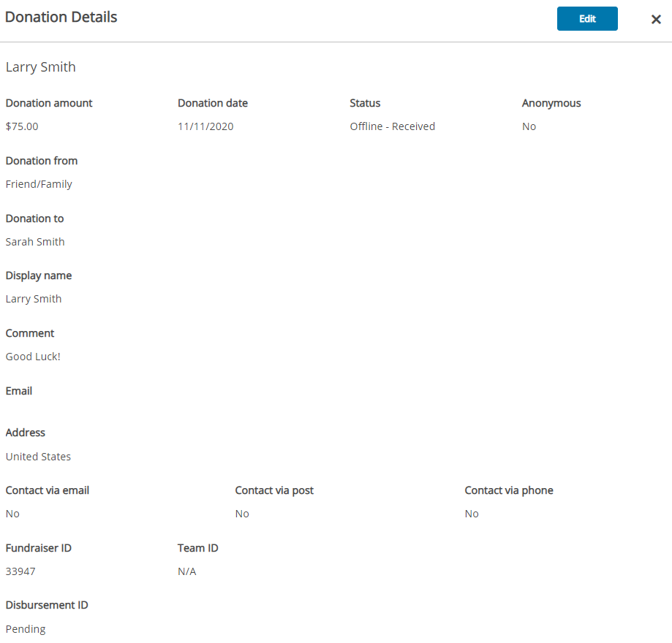Select the Pending disbursement value

[26, 629]
